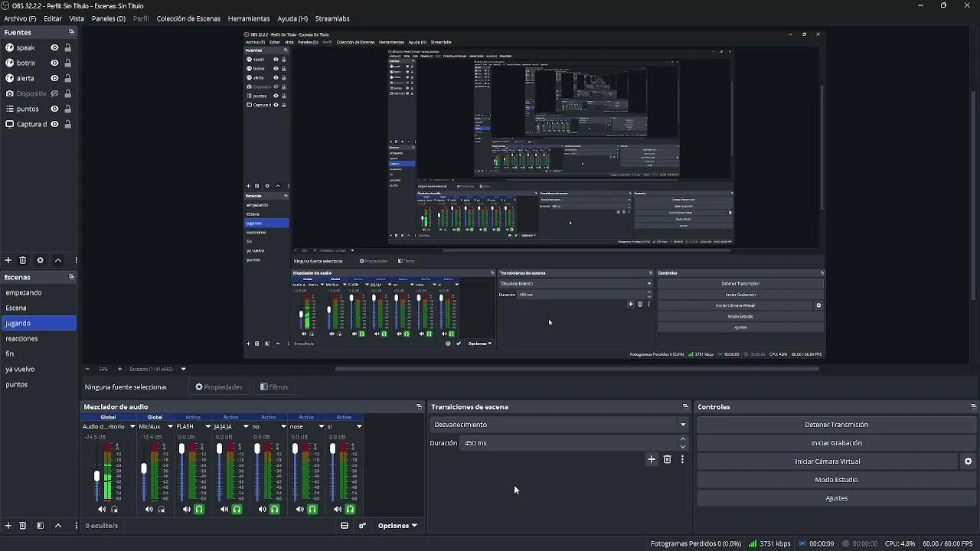Add a new scene transition
The width and height of the screenshot is (980, 551).
pyautogui.click(x=652, y=459)
